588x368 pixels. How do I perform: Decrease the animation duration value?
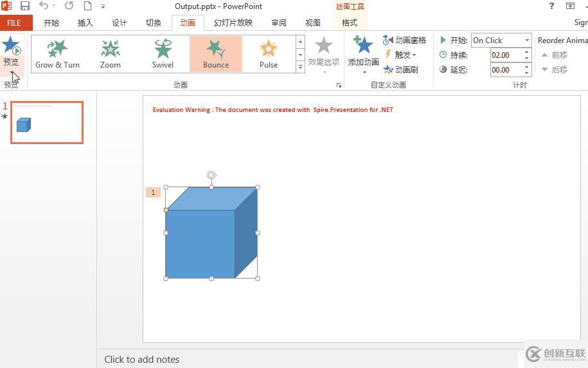click(527, 58)
